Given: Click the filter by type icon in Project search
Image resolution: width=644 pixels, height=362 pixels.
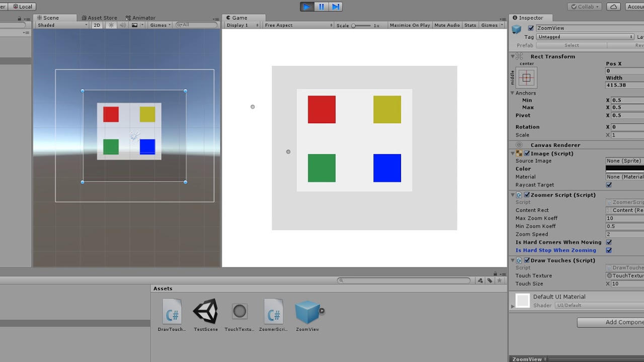Looking at the screenshot, I should pyautogui.click(x=480, y=281).
